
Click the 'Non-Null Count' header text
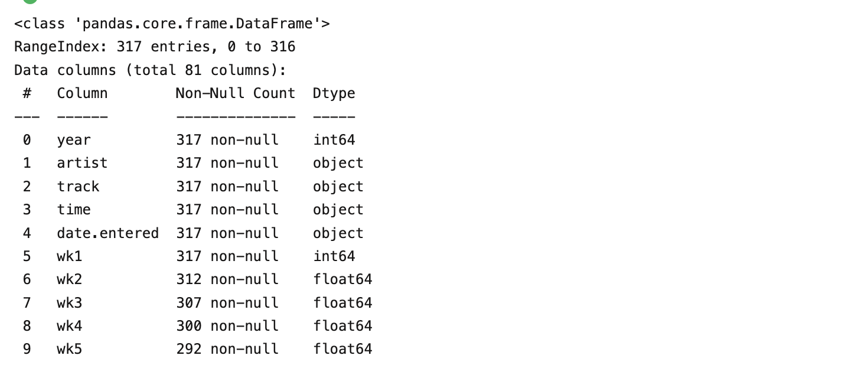point(236,93)
